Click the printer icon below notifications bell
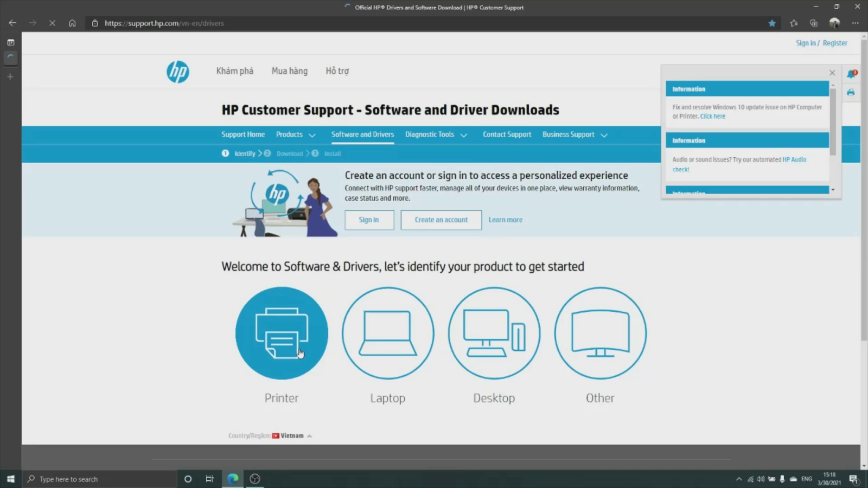868x488 pixels. pos(851,92)
